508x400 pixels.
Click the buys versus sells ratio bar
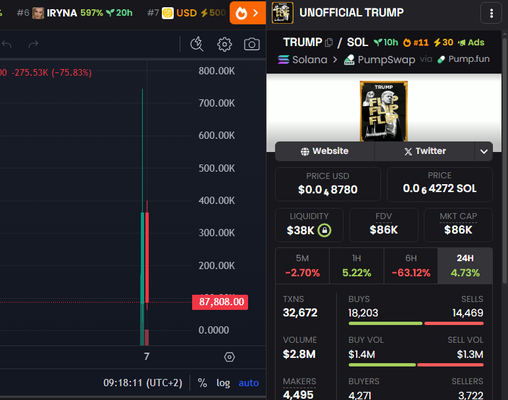coord(416,323)
